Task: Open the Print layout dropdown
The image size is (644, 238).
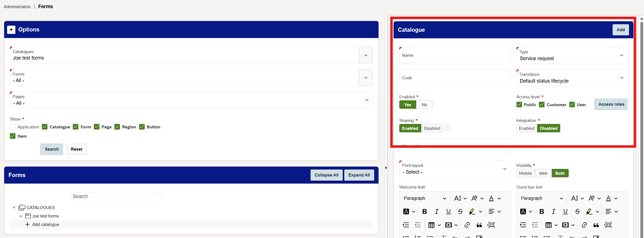Action: pos(455,169)
